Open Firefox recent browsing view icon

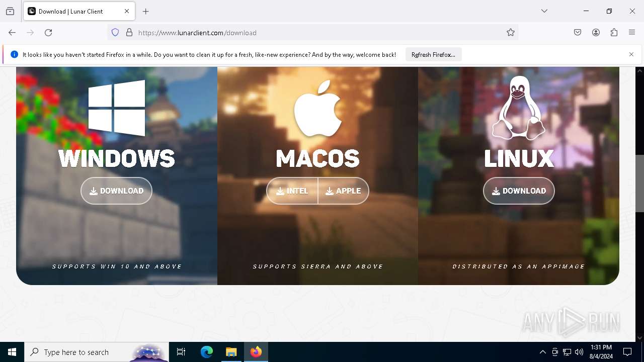click(x=10, y=11)
